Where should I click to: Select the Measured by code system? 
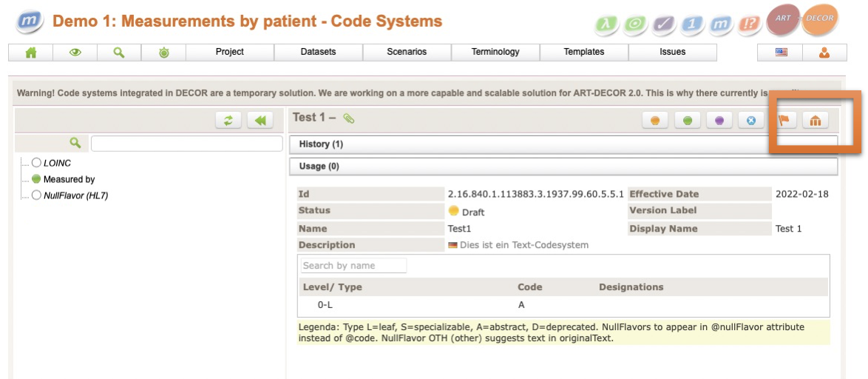(69, 179)
